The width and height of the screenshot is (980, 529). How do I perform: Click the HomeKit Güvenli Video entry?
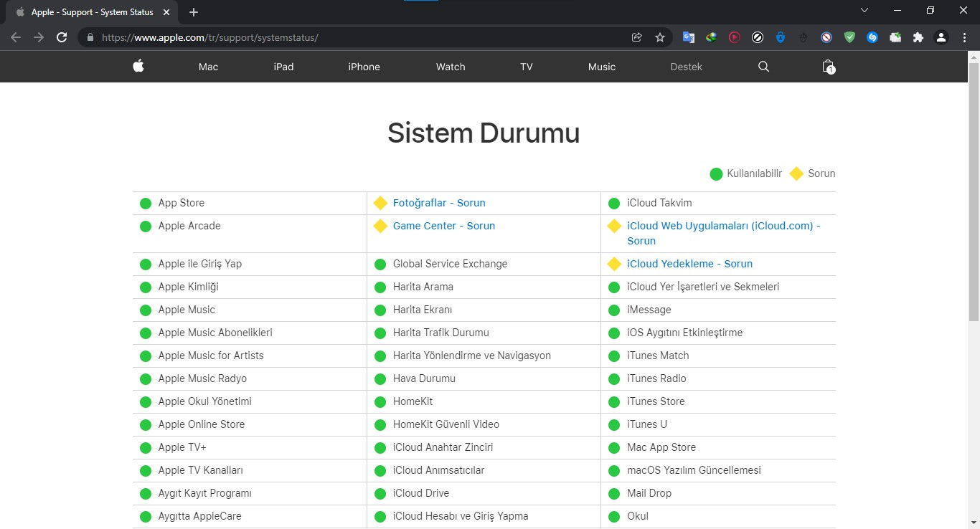coord(446,424)
